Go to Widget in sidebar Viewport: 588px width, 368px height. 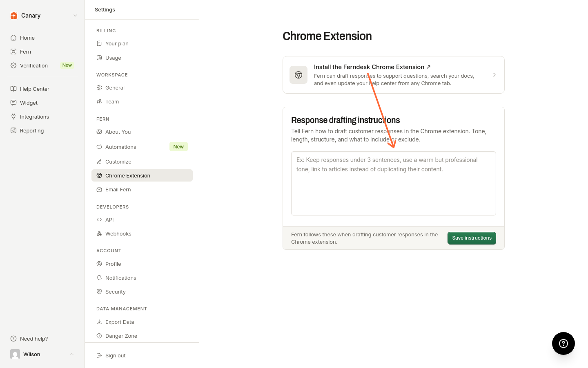coord(42,103)
